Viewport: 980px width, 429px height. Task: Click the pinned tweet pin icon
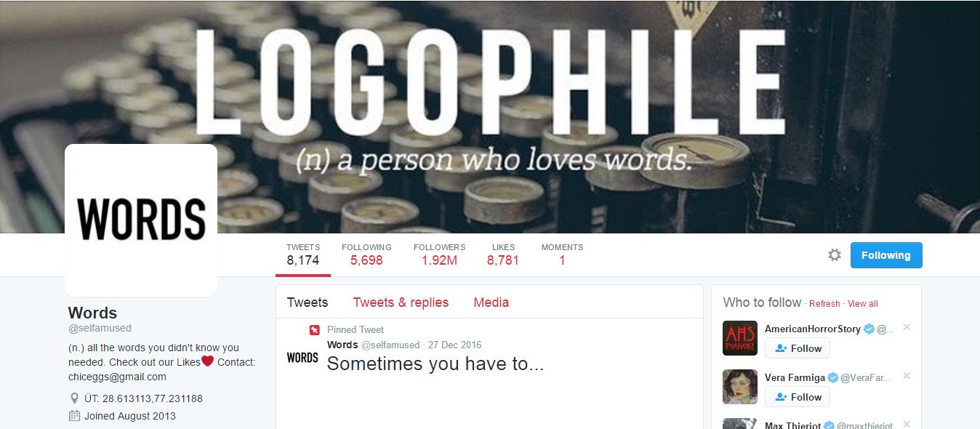pyautogui.click(x=314, y=330)
